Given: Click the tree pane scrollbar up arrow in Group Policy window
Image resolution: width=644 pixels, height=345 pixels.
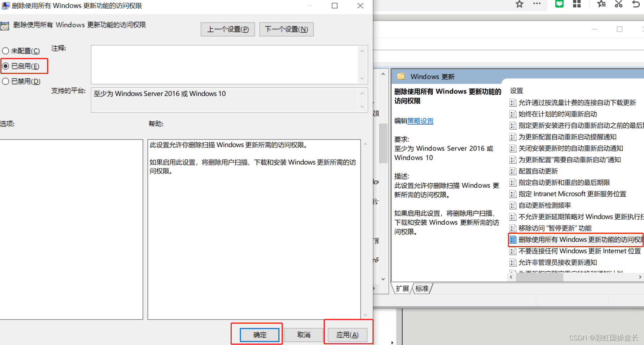Looking at the screenshot, I should pyautogui.click(x=383, y=74).
